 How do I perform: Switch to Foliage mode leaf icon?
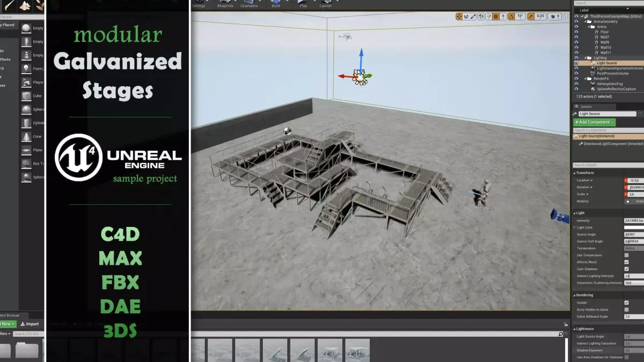[x=40, y=5]
